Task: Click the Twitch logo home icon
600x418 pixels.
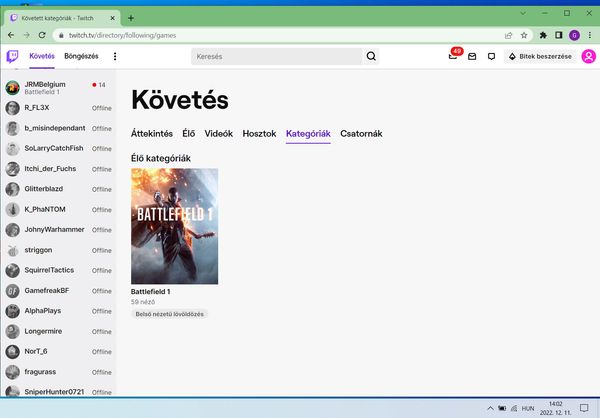Action: click(12, 57)
